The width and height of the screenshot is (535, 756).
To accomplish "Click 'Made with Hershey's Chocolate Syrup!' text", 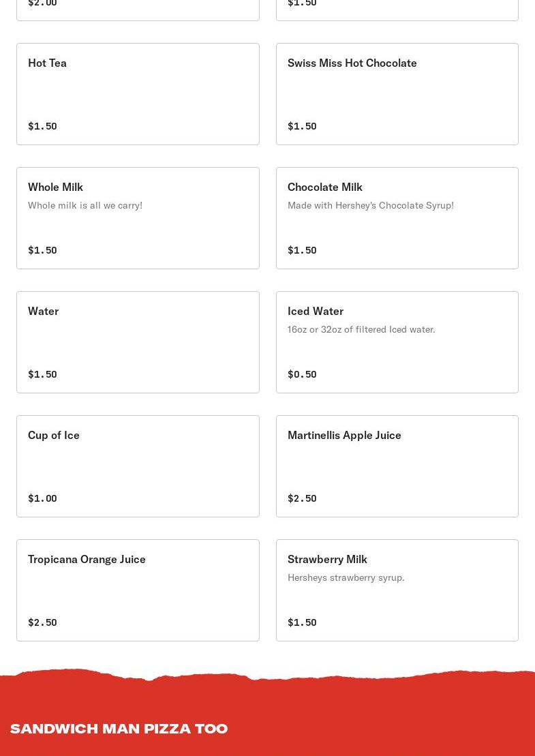I will [x=370, y=205].
